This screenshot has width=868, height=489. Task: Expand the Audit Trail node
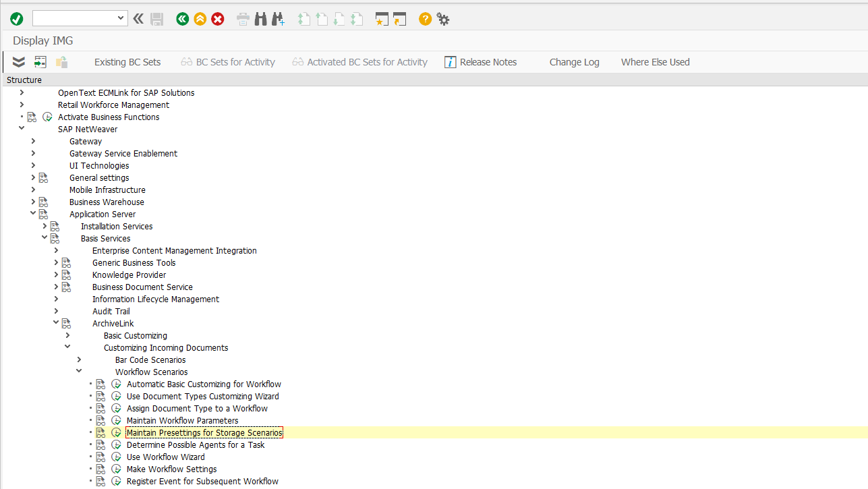pyautogui.click(x=56, y=311)
